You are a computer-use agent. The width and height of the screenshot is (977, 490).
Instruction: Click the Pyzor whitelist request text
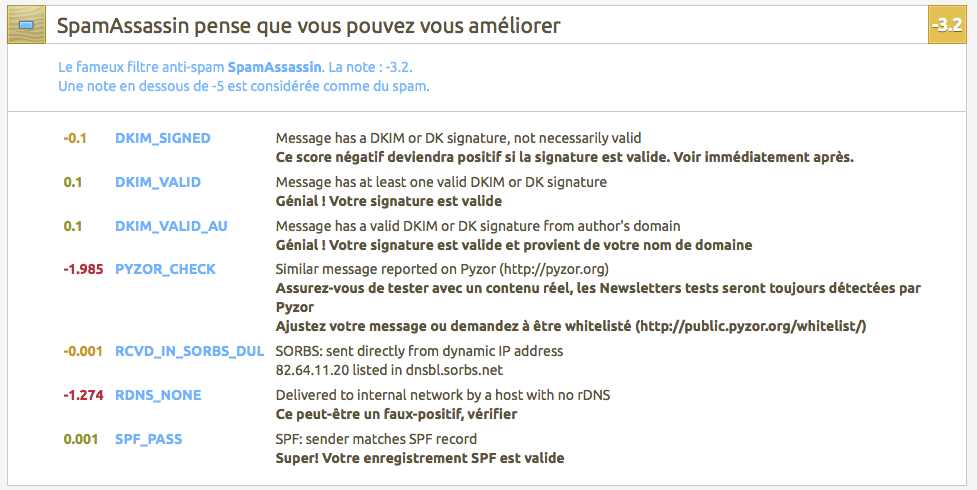pos(570,326)
